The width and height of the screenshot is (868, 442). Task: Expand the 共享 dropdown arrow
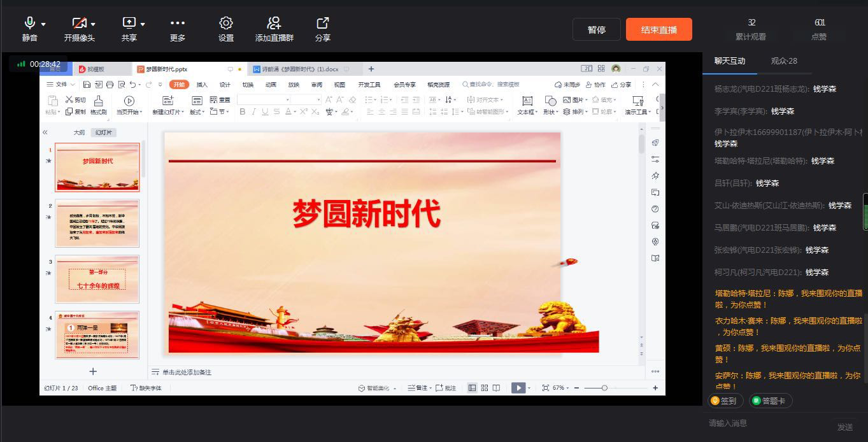[143, 24]
